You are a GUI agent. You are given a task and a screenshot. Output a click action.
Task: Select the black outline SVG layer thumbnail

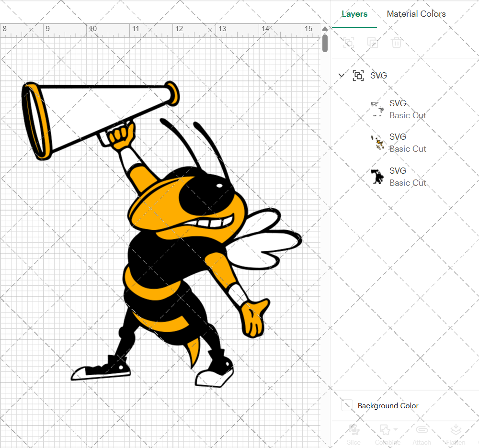377,177
